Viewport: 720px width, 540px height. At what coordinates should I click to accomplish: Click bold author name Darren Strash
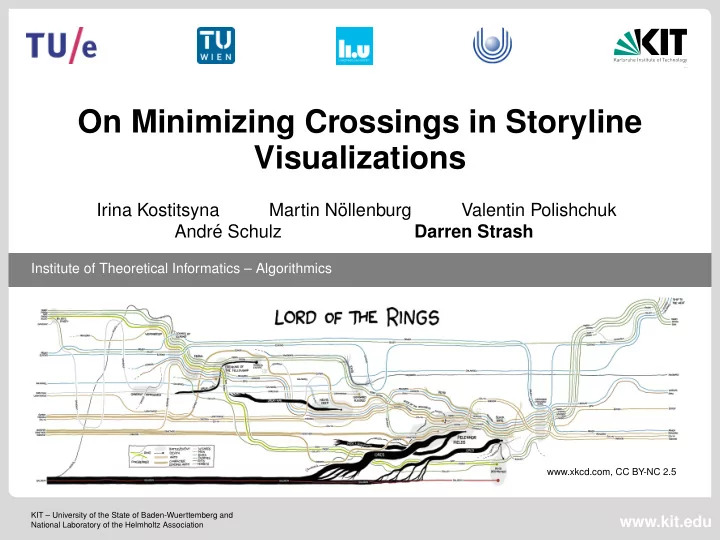(x=473, y=231)
